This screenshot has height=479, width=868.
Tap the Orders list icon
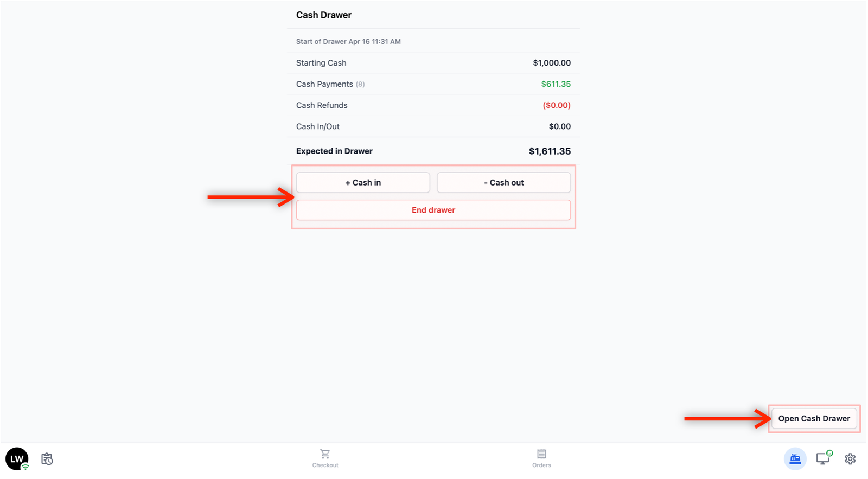coord(541,454)
